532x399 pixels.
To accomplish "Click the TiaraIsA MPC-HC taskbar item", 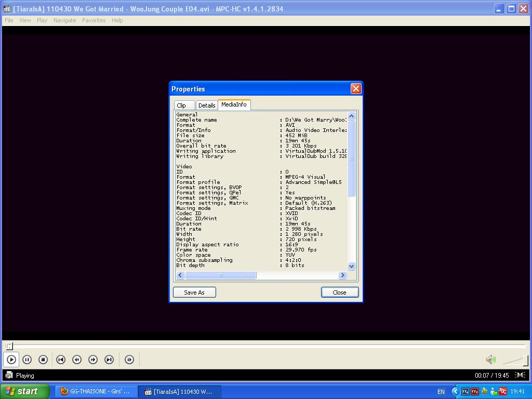I will tap(180, 392).
